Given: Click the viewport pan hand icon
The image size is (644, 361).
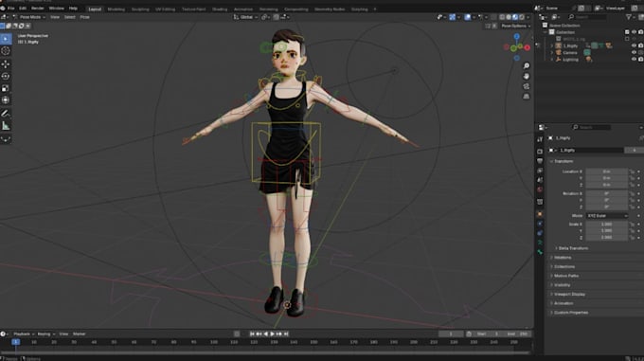Looking at the screenshot, I should pos(527,77).
